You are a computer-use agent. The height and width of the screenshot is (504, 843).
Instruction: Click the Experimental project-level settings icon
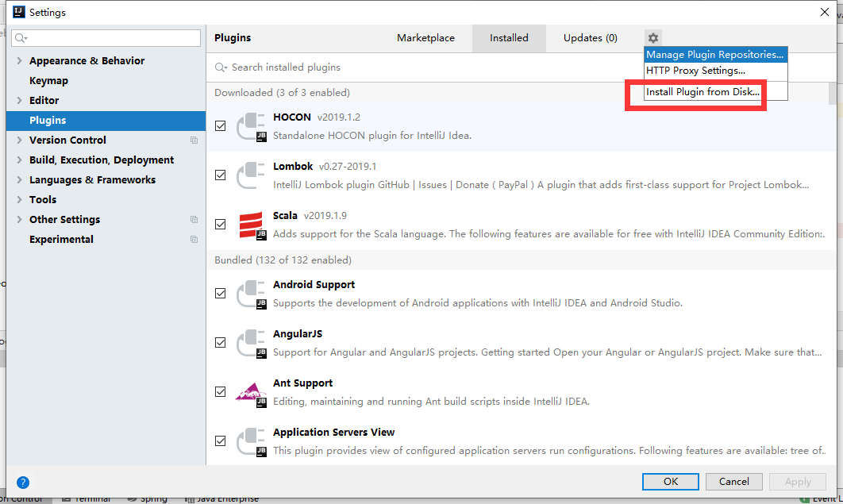click(194, 240)
